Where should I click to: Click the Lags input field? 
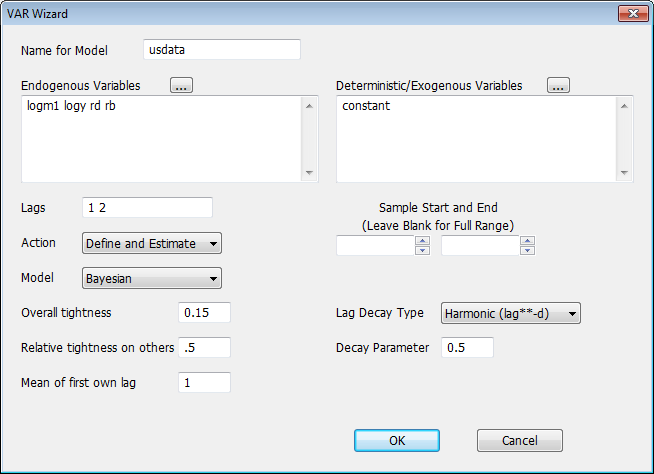147,207
